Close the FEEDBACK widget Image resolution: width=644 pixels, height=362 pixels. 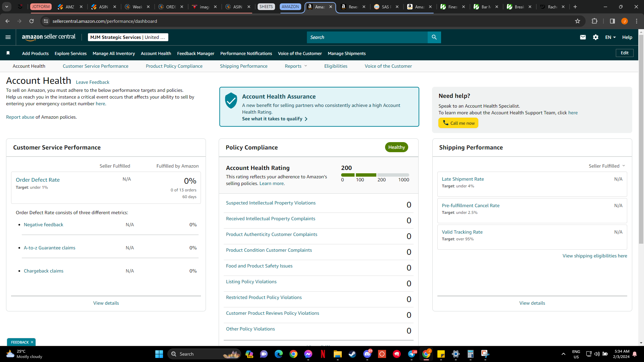[x=32, y=342]
